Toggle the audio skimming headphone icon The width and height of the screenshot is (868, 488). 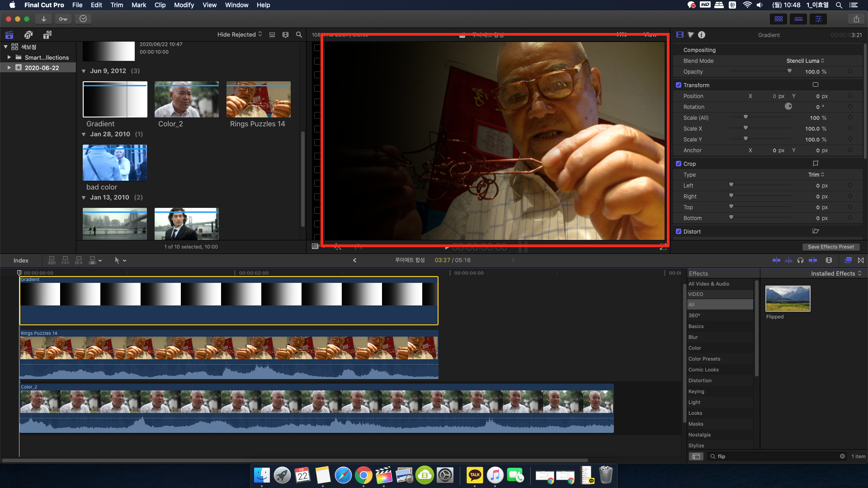[801, 260]
